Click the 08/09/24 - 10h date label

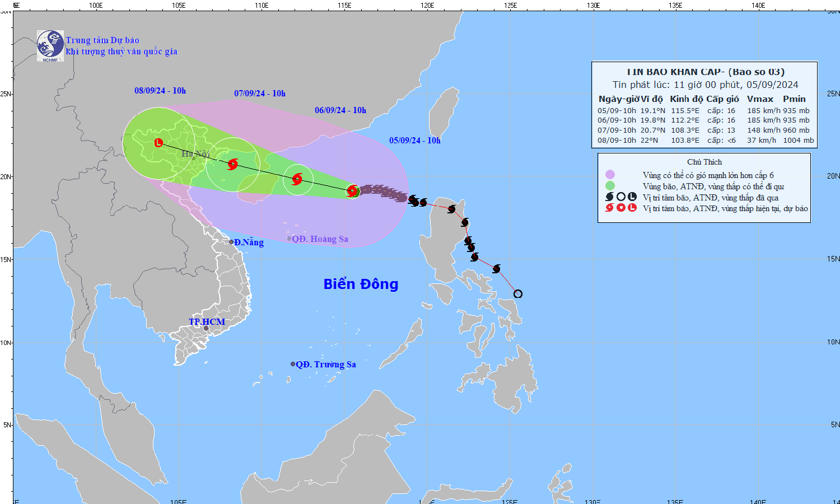pos(160,91)
